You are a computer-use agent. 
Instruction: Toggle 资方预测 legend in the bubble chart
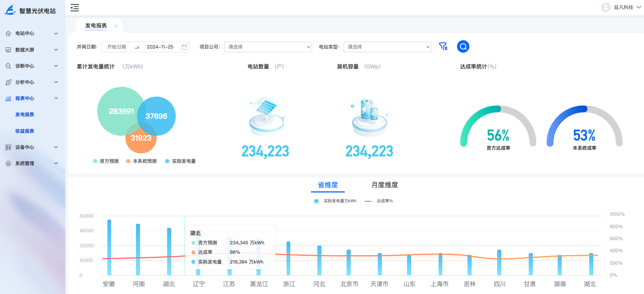coord(106,161)
